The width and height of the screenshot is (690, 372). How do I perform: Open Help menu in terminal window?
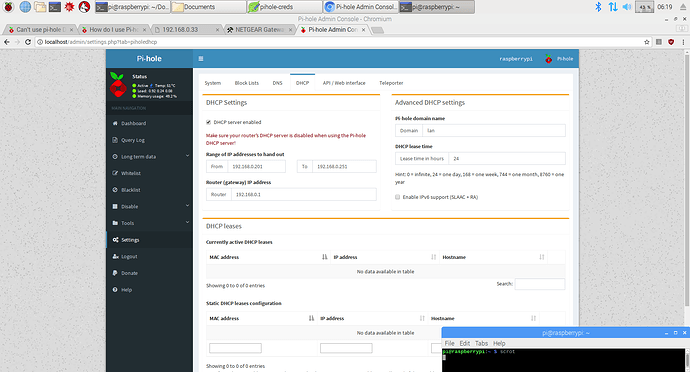pyautogui.click(x=499, y=343)
